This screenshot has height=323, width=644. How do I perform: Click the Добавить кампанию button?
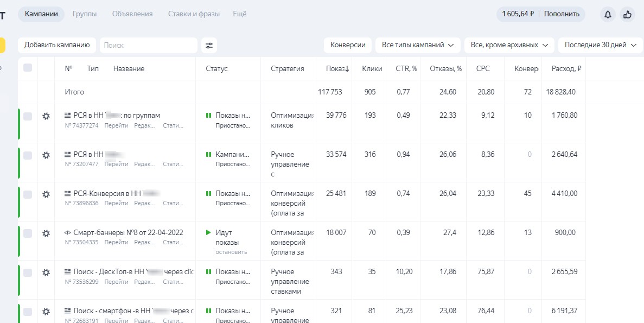[x=57, y=45]
